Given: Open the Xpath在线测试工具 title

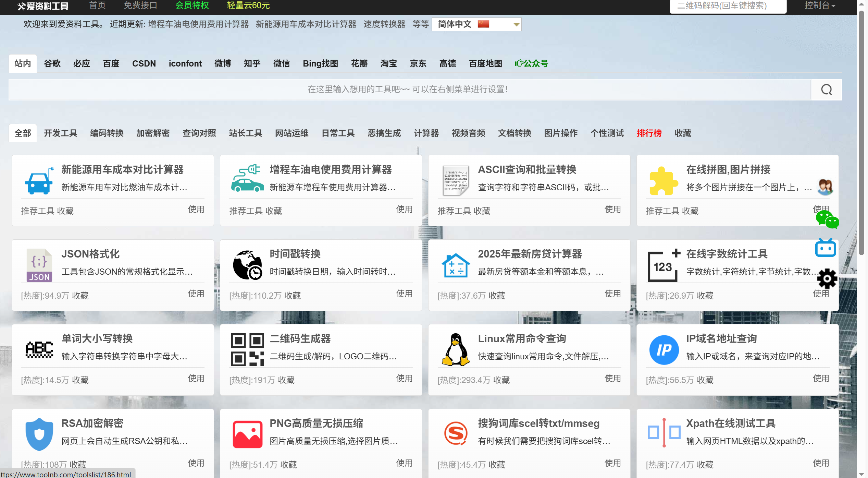Looking at the screenshot, I should [731, 423].
